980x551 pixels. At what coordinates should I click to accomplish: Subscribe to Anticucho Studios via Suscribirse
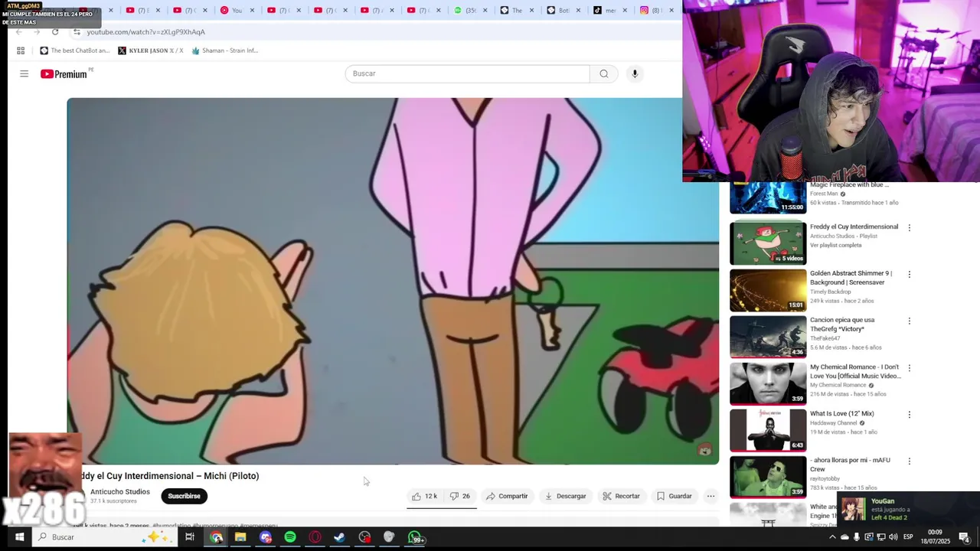tap(184, 496)
